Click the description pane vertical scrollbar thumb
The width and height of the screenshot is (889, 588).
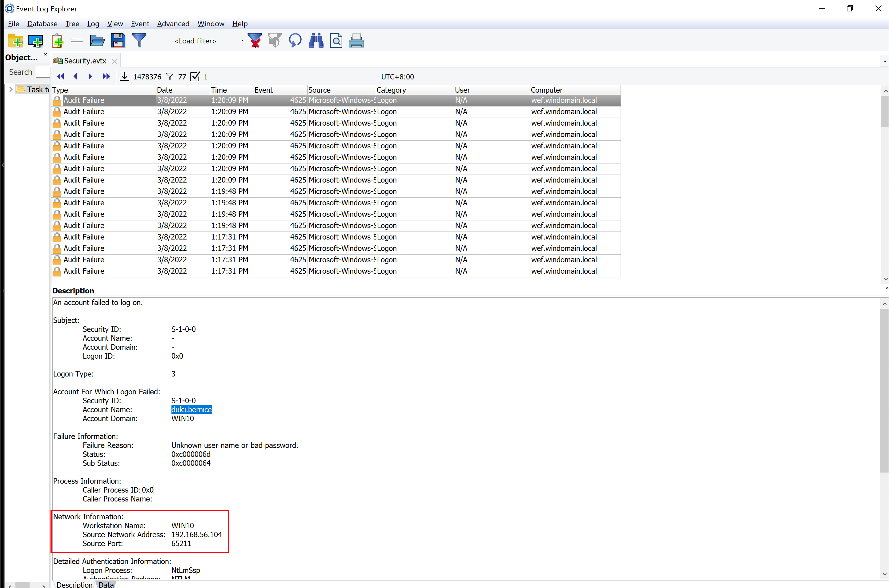(x=884, y=390)
